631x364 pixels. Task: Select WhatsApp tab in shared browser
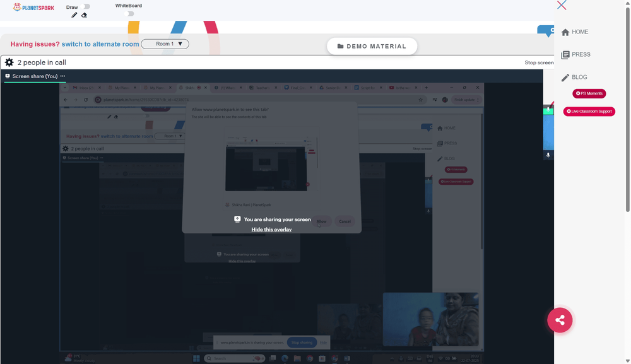tap(227, 88)
